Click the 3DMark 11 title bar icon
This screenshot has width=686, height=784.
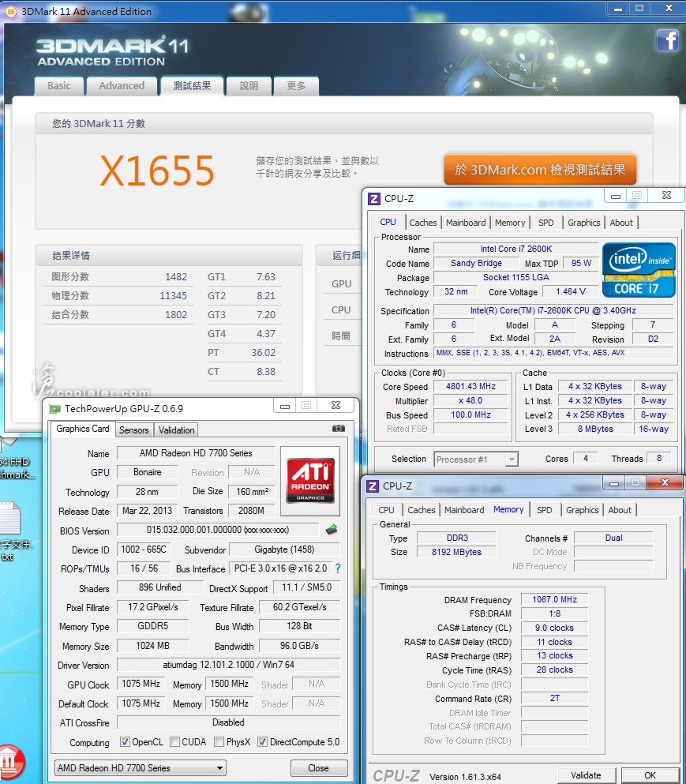(10, 11)
